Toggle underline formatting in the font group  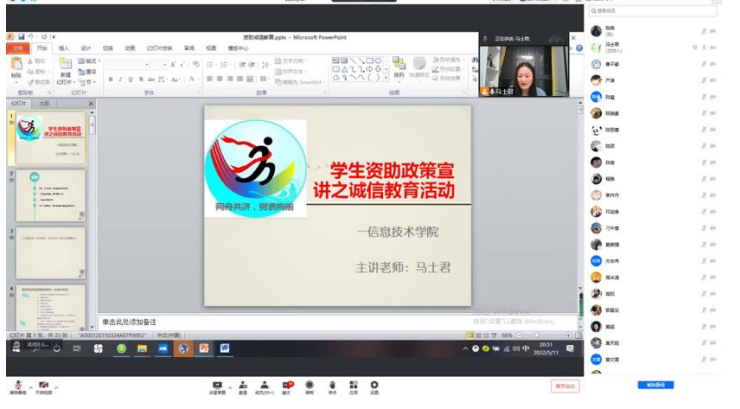129,79
